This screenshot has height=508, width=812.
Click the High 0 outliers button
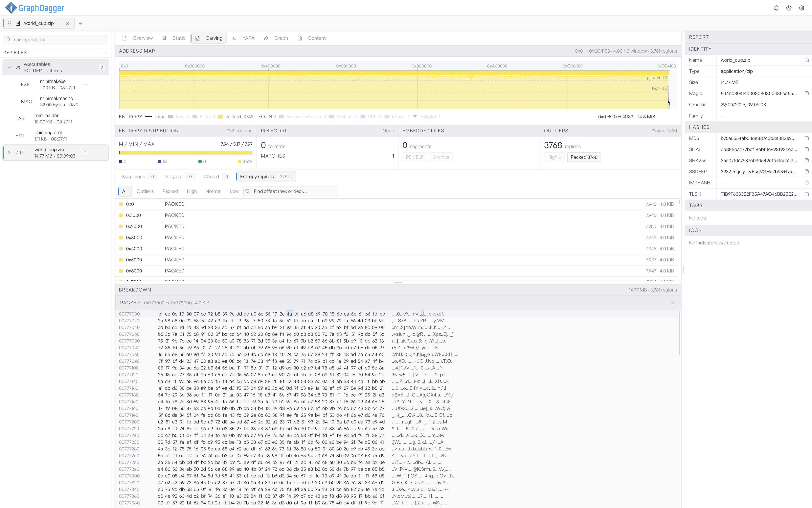tap(554, 157)
